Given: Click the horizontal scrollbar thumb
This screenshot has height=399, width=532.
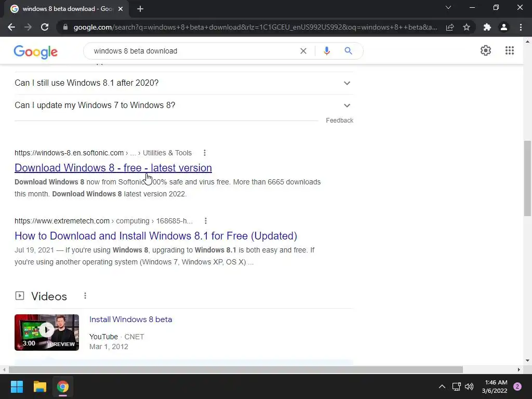Looking at the screenshot, I should pyautogui.click(x=236, y=369).
